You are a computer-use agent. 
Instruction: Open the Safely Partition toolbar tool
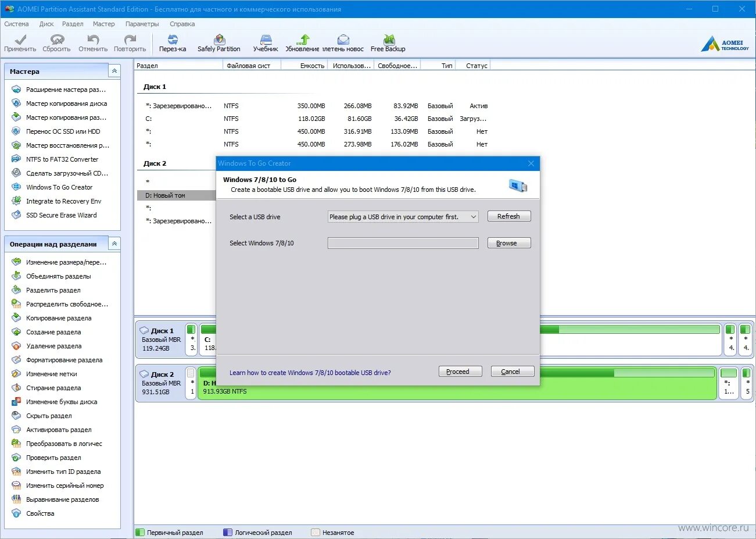point(218,43)
